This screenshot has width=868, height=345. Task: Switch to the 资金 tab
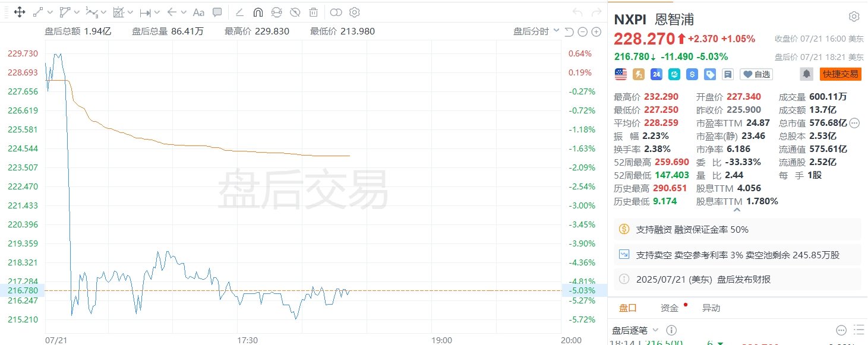(670, 308)
